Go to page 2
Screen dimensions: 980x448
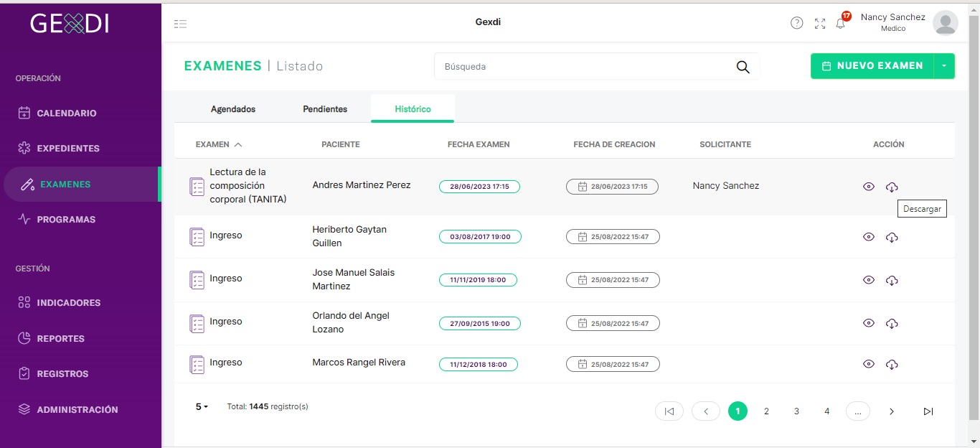click(766, 411)
